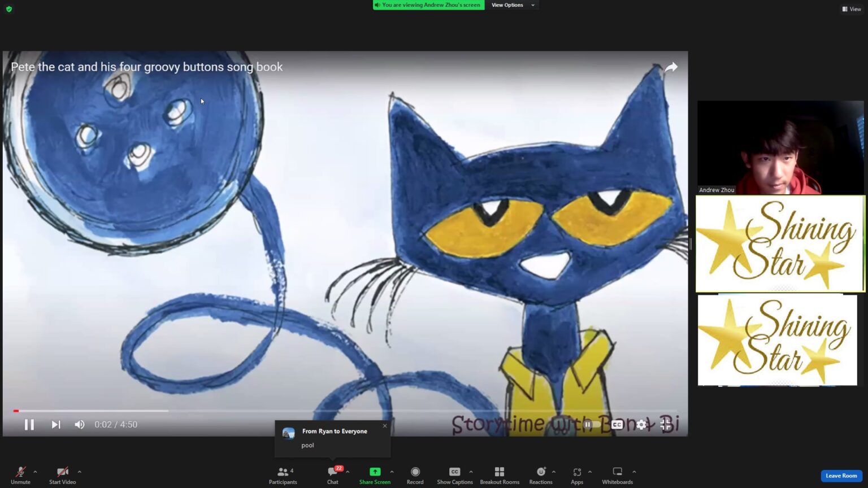The height and width of the screenshot is (488, 868).
Task: Click the gallery panel resize handle
Action: tap(691, 244)
